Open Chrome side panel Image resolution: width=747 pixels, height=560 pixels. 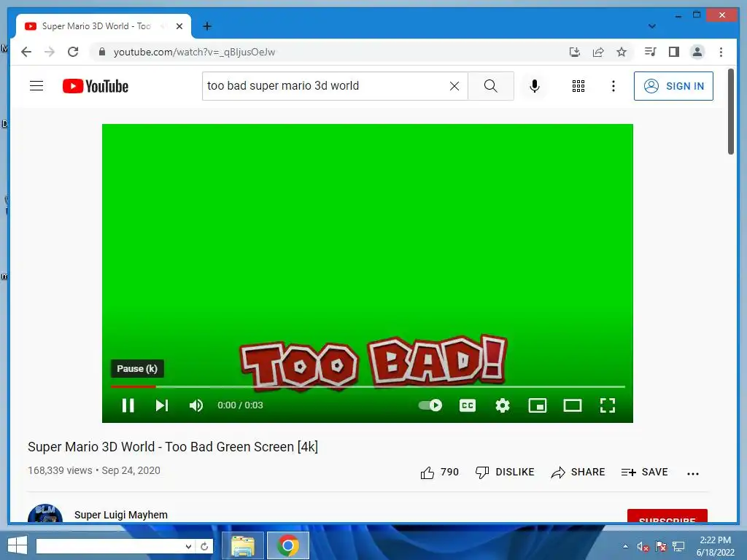tap(673, 52)
